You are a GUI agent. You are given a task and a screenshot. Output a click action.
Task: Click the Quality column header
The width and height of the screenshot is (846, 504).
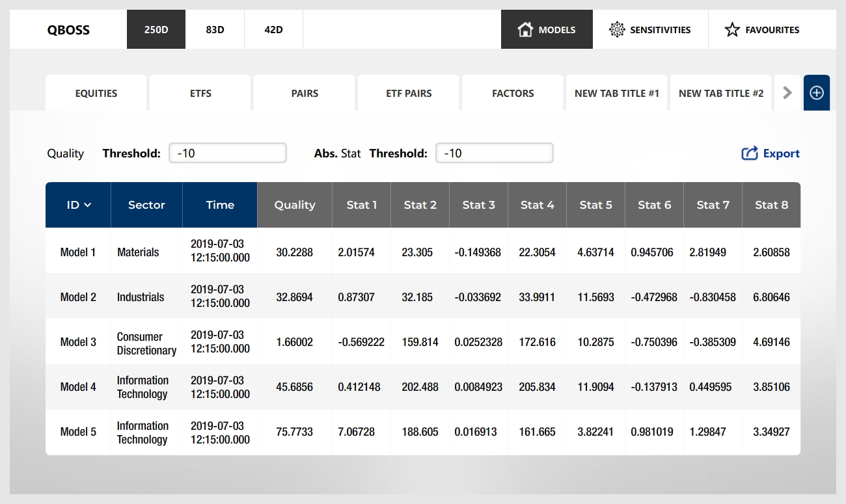click(x=295, y=205)
